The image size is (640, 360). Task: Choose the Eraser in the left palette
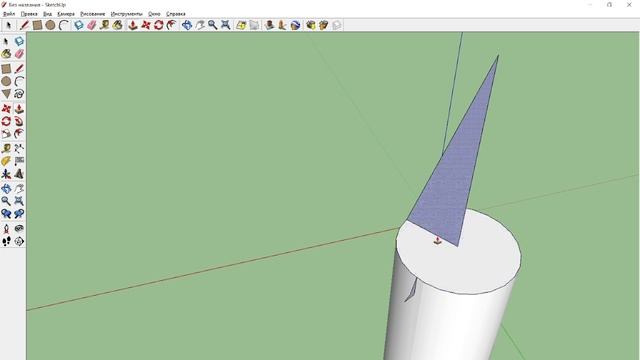[19, 54]
